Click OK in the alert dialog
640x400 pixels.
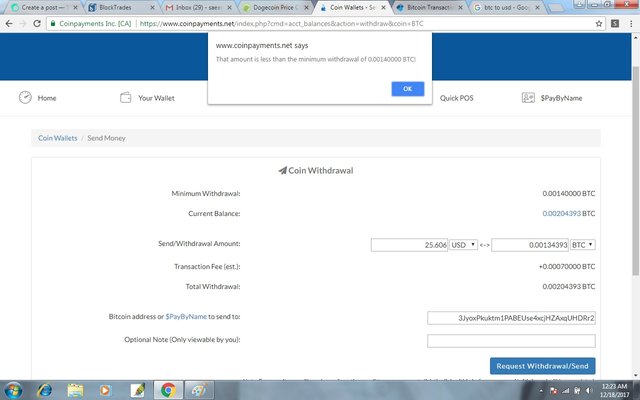(x=407, y=89)
